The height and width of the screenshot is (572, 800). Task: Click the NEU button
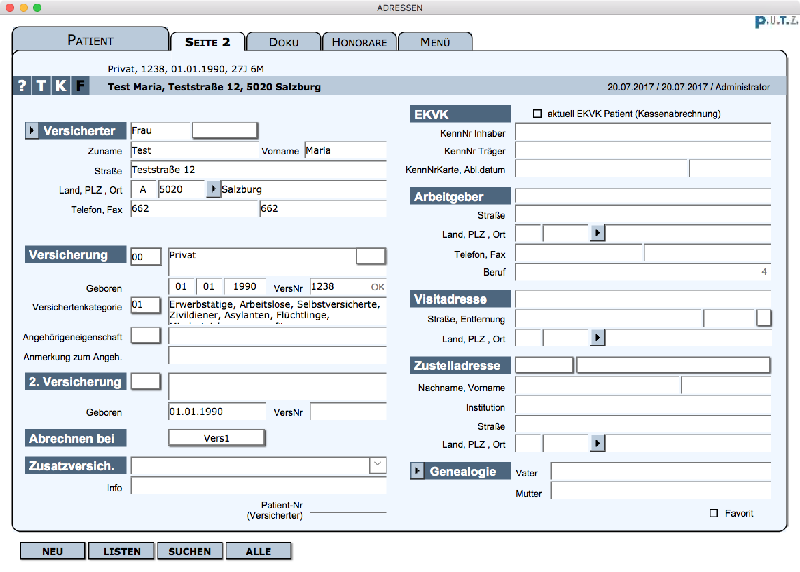point(53,551)
